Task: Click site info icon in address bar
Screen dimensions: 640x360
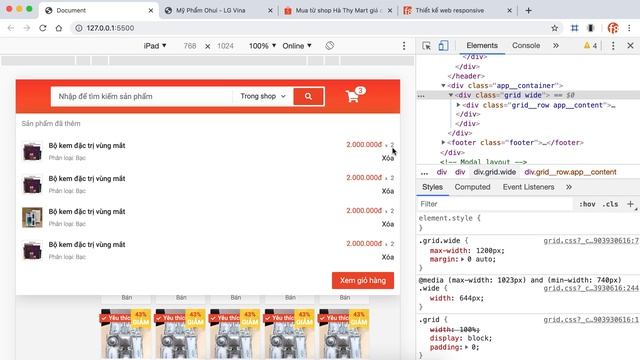Action: [78, 28]
